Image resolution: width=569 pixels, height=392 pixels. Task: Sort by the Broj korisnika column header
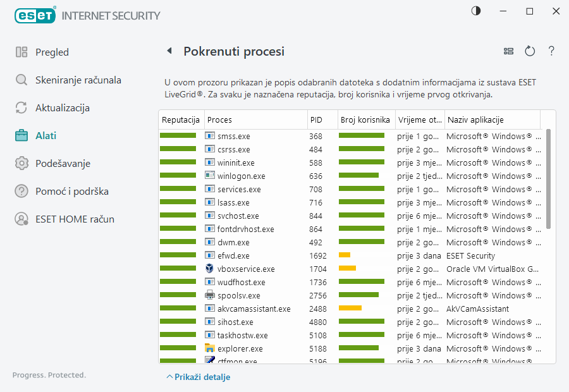click(365, 120)
